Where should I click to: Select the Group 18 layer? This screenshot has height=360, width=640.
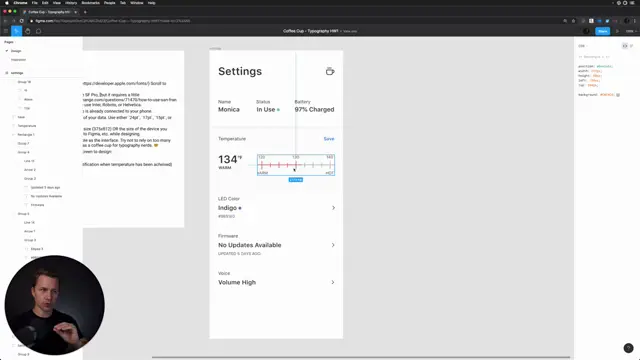[24, 82]
